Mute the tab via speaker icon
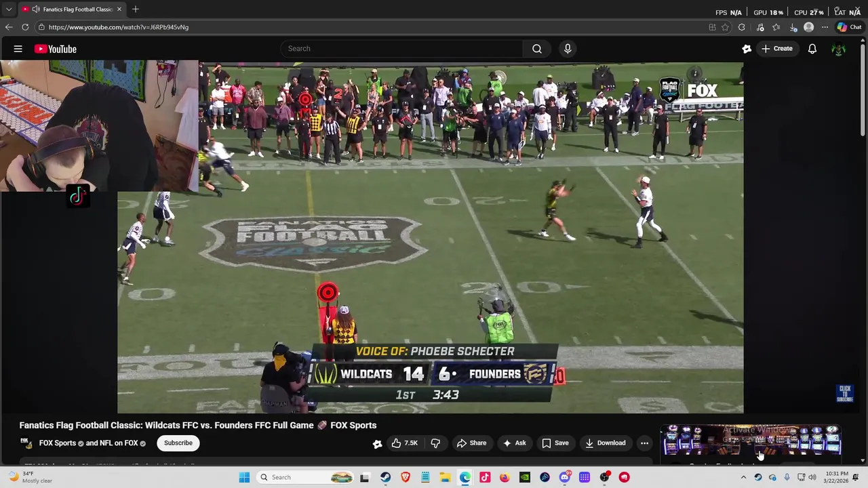Screen dimensions: 868x488 (35, 9)
